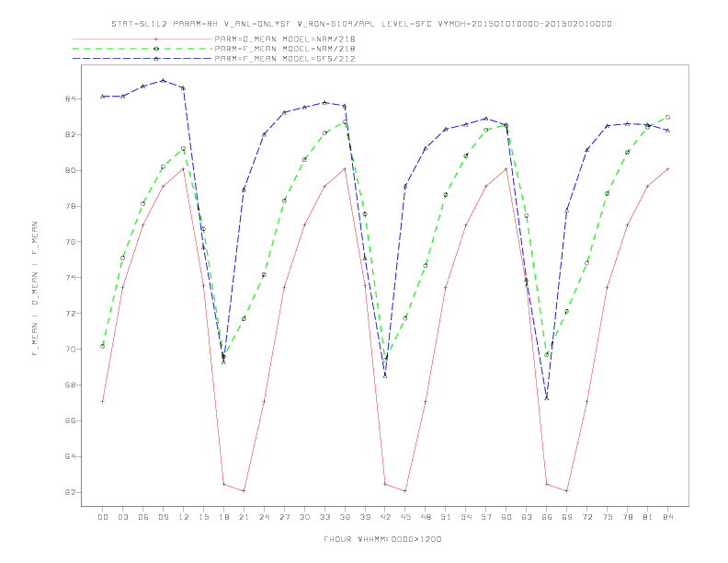This screenshot has height=563, width=728.
Task: Click the x-axis forecast hour label 03
Action: tap(122, 517)
